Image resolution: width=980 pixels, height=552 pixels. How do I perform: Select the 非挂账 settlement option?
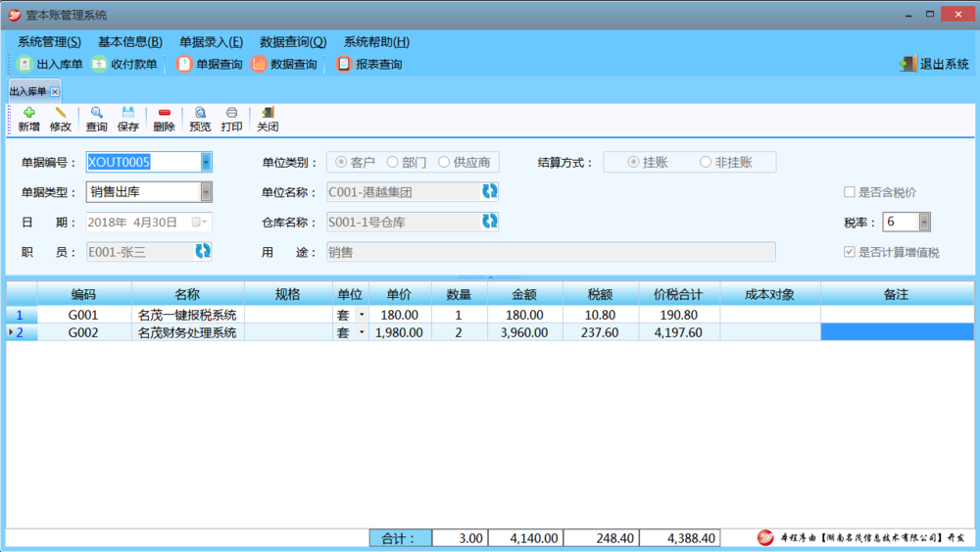(x=705, y=162)
